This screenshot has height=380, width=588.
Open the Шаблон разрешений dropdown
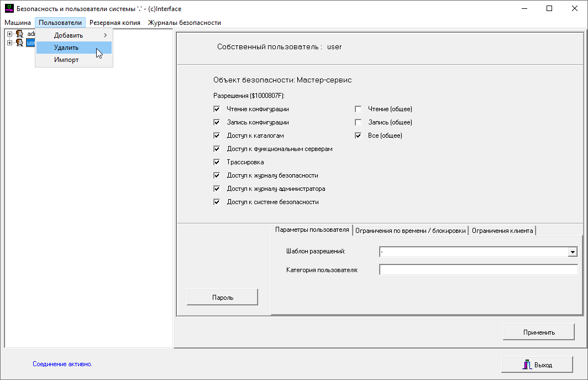(573, 252)
